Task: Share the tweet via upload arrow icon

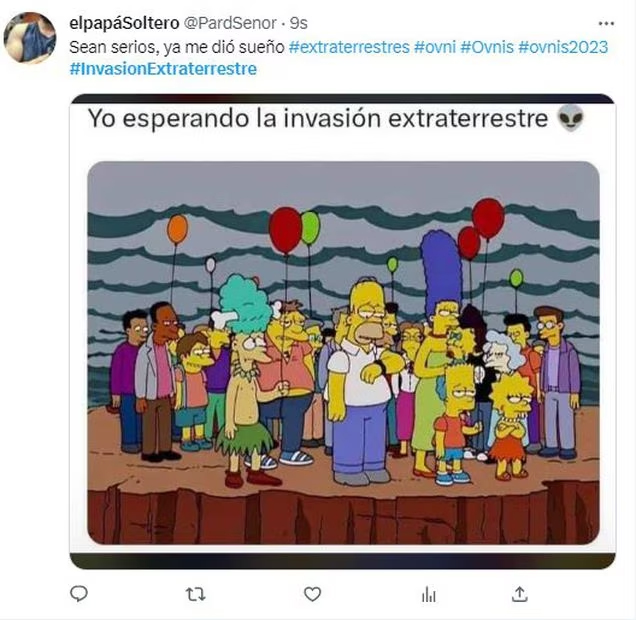Action: (x=520, y=594)
